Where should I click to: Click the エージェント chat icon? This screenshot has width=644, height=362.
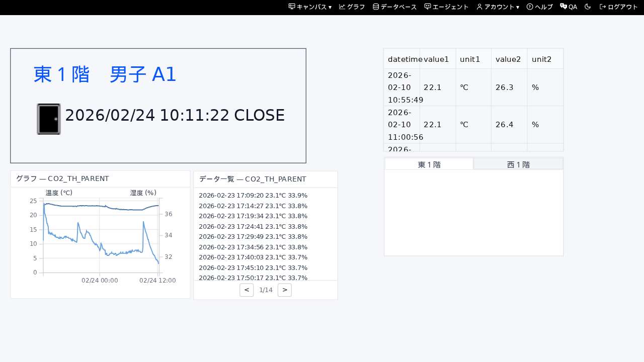point(428,7)
